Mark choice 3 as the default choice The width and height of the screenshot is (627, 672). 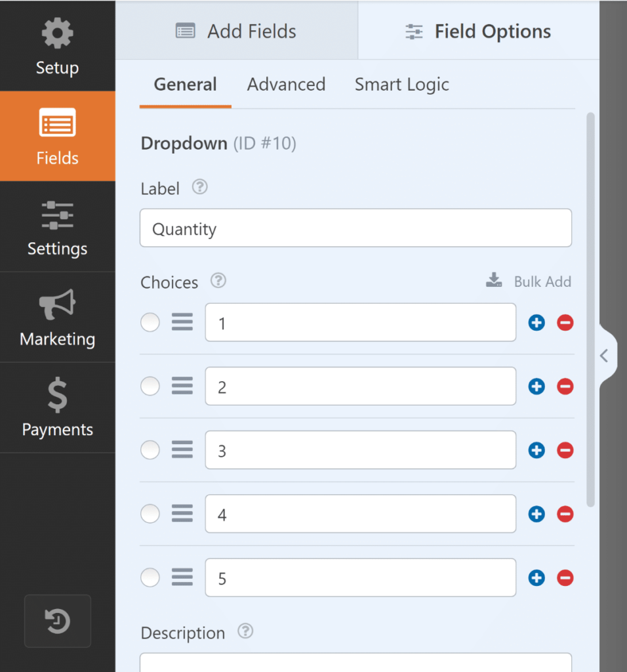point(150,450)
